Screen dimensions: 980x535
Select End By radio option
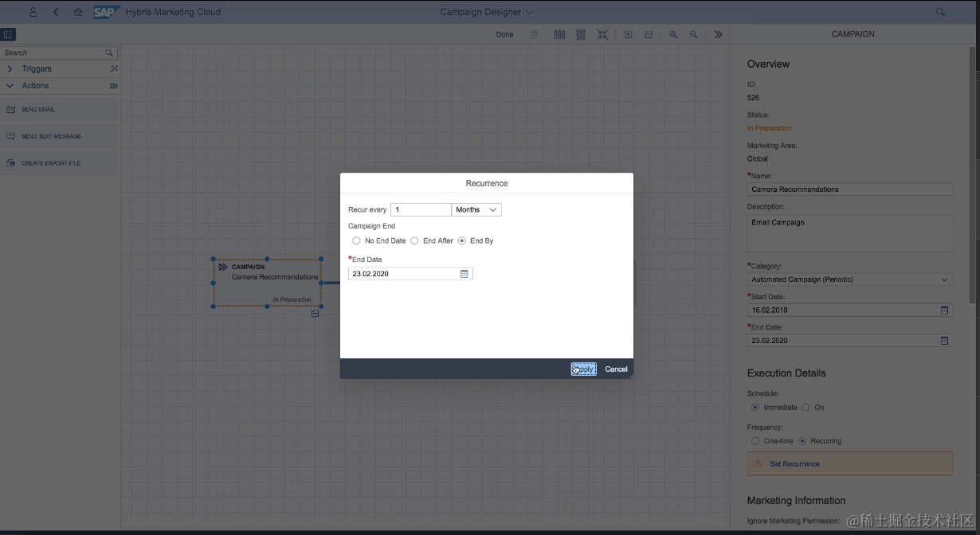coord(461,240)
